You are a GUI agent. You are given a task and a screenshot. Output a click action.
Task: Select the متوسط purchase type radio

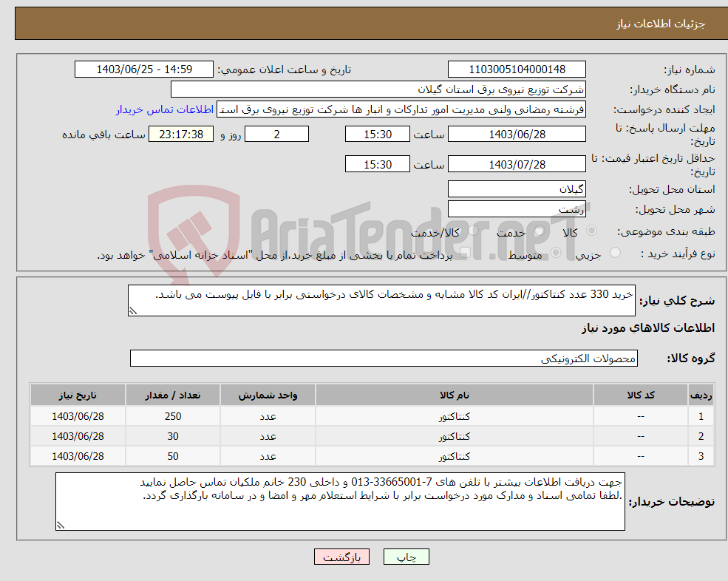point(556,252)
